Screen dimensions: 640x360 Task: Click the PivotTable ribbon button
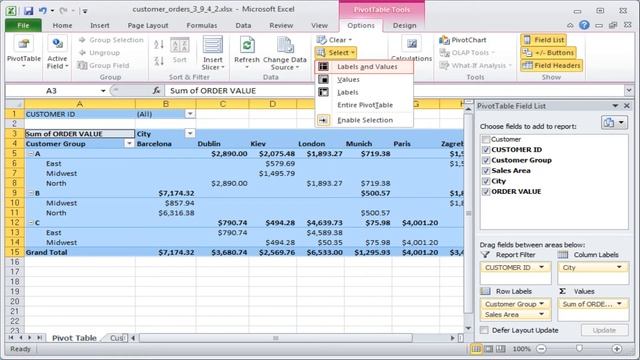(x=24, y=52)
